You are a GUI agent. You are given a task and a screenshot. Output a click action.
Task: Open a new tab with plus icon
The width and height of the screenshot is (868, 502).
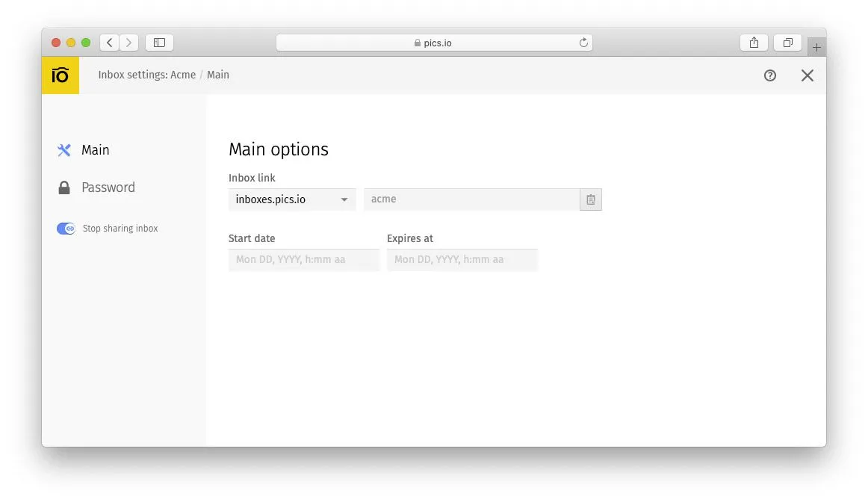tap(817, 46)
